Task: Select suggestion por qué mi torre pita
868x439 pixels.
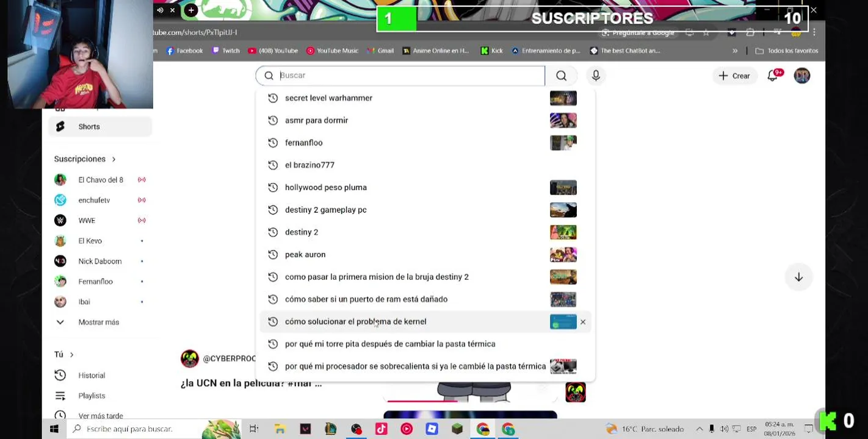Action: pyautogui.click(x=425, y=344)
